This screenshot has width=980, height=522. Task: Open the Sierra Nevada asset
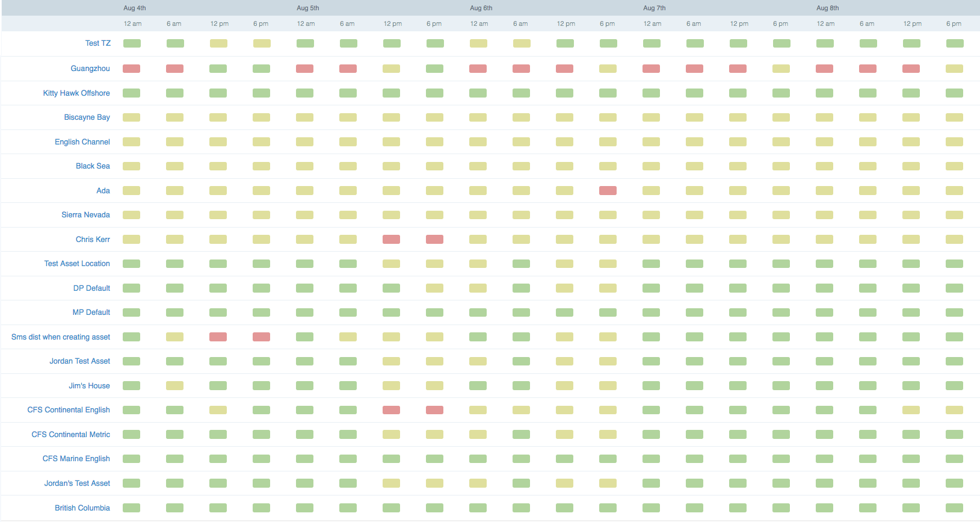tap(85, 215)
